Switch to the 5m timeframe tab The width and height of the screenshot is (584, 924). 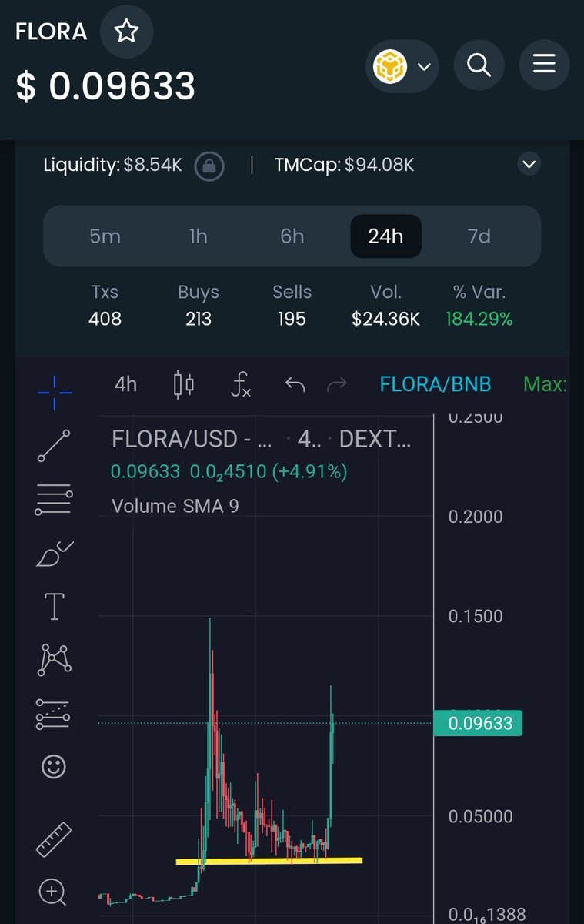[x=105, y=236]
